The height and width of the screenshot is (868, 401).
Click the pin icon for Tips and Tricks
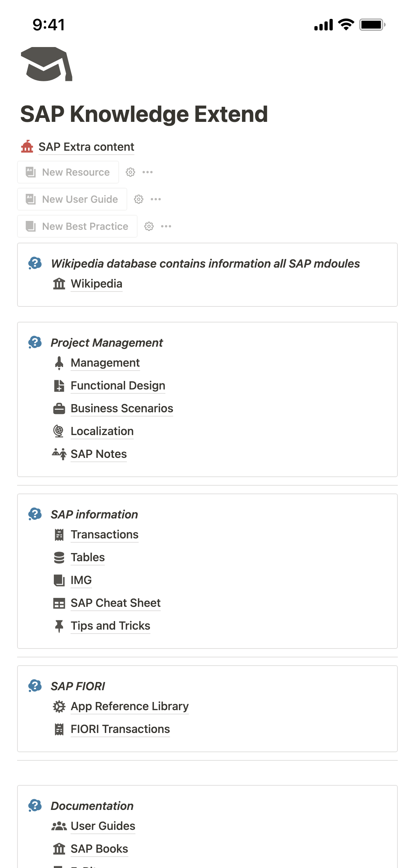coord(59,626)
